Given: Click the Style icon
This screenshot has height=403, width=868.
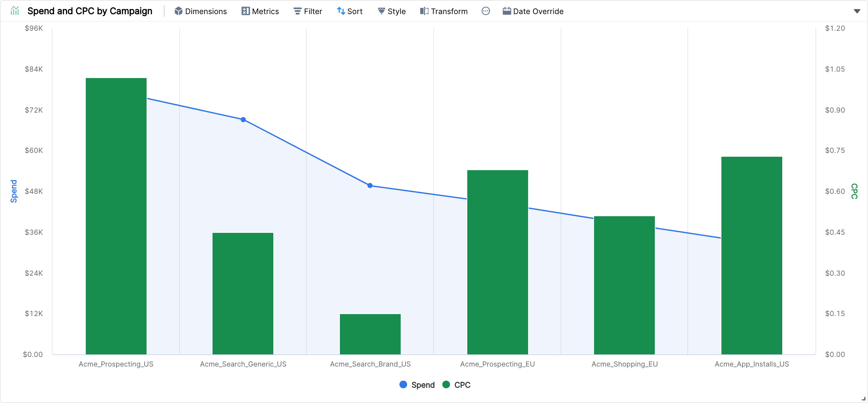Looking at the screenshot, I should click(x=381, y=11).
